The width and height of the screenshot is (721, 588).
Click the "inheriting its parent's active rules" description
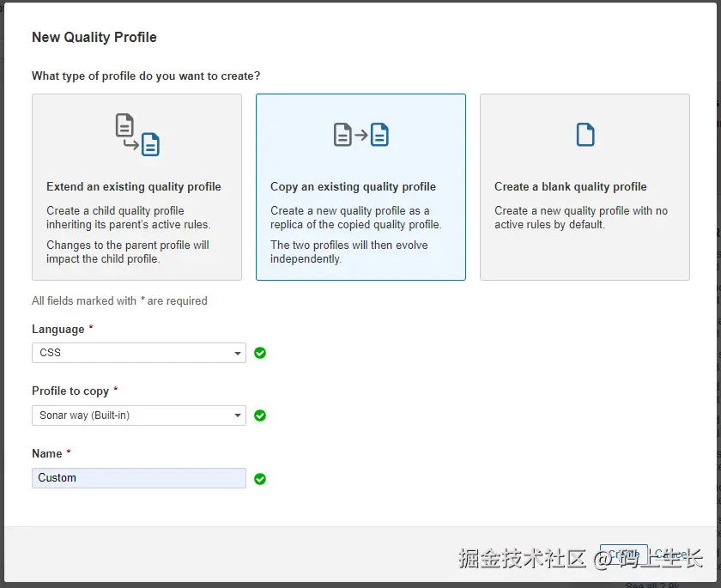click(128, 224)
